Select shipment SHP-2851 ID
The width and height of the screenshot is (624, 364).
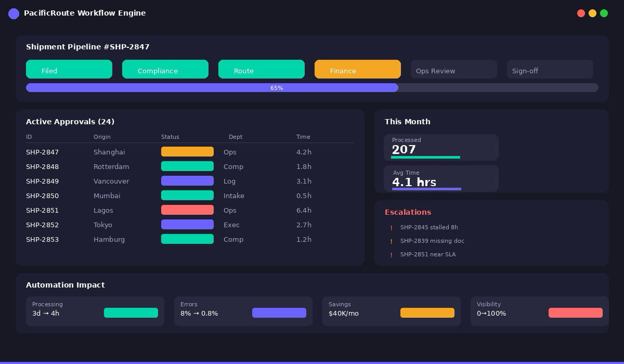click(x=42, y=211)
